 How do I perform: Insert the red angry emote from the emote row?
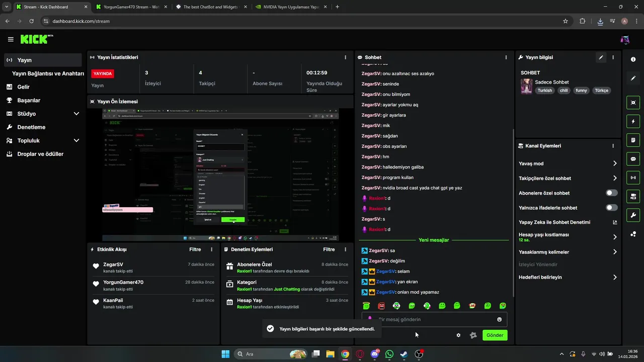pos(381,306)
